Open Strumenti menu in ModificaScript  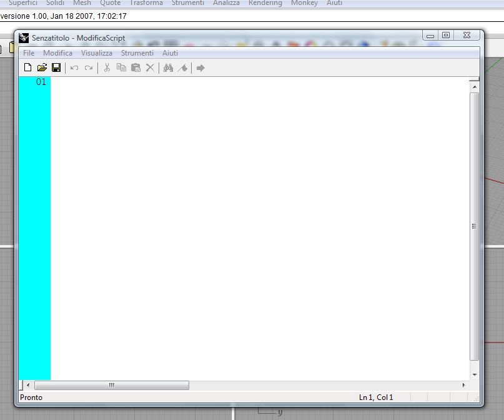coord(137,53)
